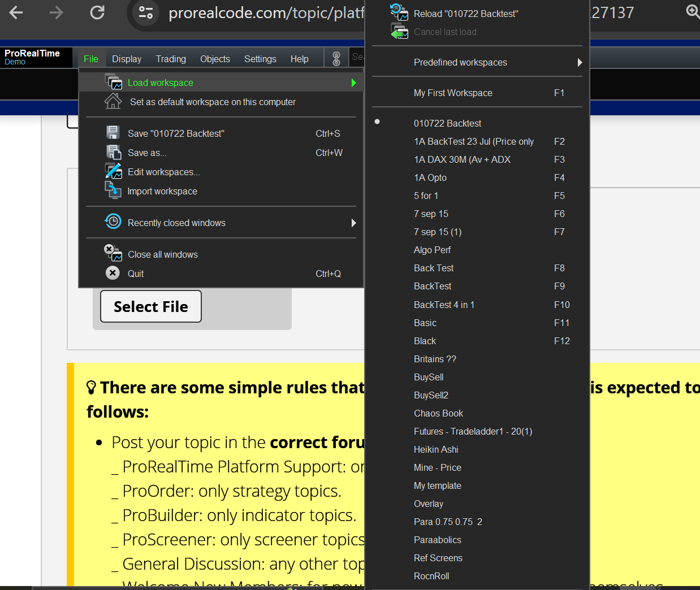Click the Reload workspace icon
This screenshot has height=590, width=700.
(x=399, y=12)
